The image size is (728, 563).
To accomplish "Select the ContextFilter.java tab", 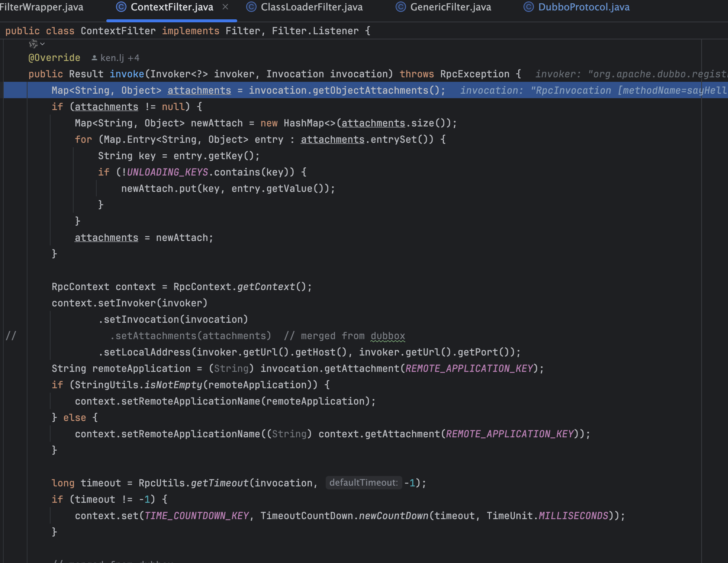I will click(172, 7).
